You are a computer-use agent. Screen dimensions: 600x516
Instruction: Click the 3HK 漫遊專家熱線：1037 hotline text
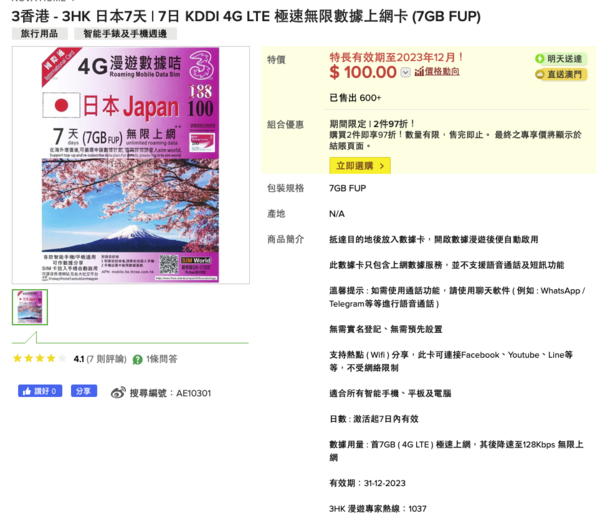coord(378,509)
